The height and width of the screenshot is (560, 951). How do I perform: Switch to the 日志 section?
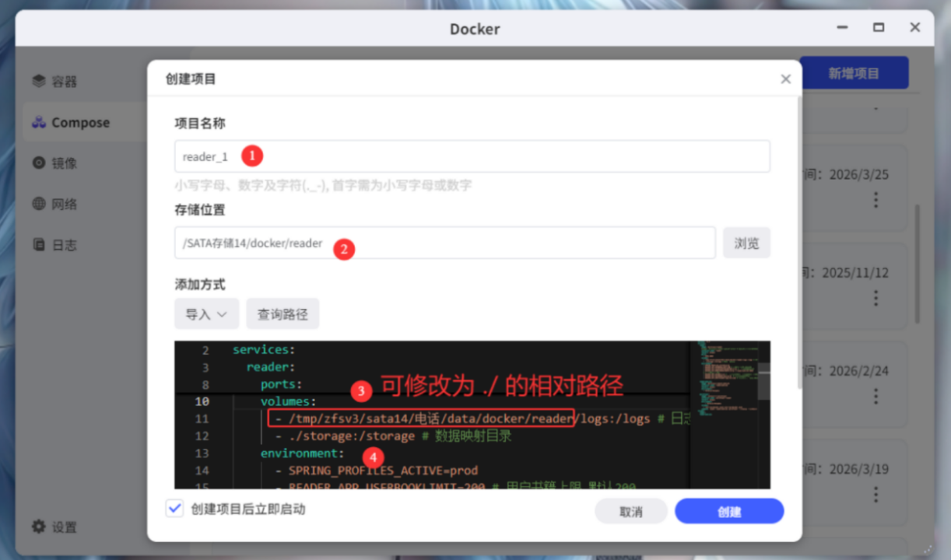[64, 245]
